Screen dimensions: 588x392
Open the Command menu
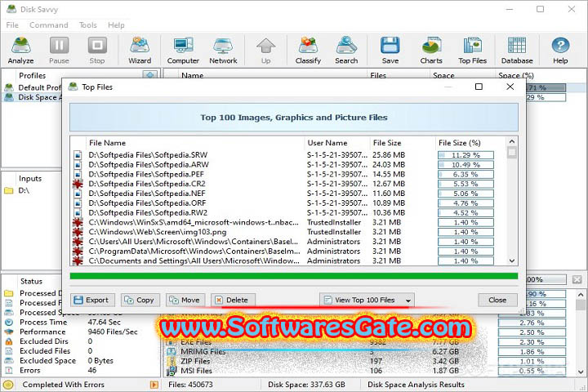(49, 24)
